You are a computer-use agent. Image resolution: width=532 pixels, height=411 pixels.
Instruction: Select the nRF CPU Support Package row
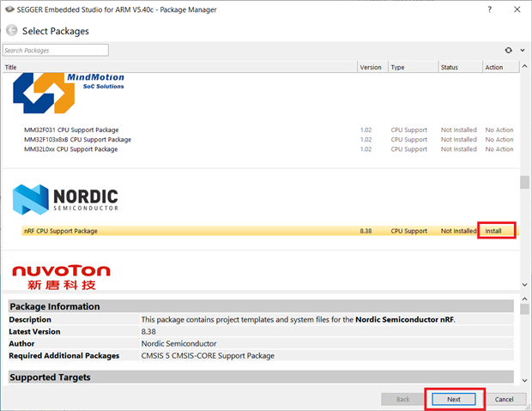pyautogui.click(x=270, y=231)
